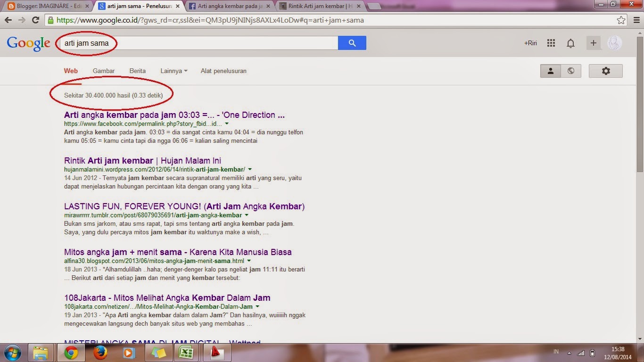
Task: Select the Gambar search tab
Action: (x=104, y=71)
